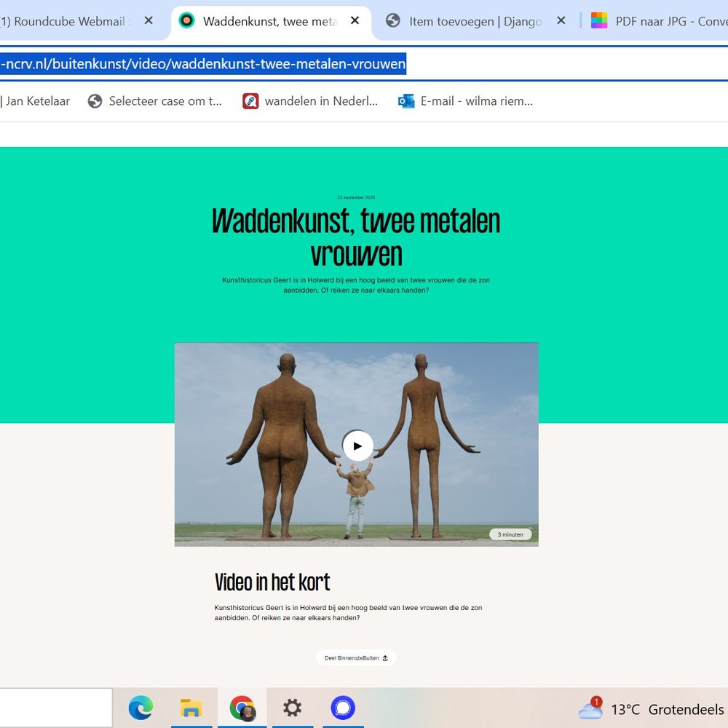The height and width of the screenshot is (728, 728).
Task: Open the wandelen in Nederland bookmark
Action: [310, 101]
